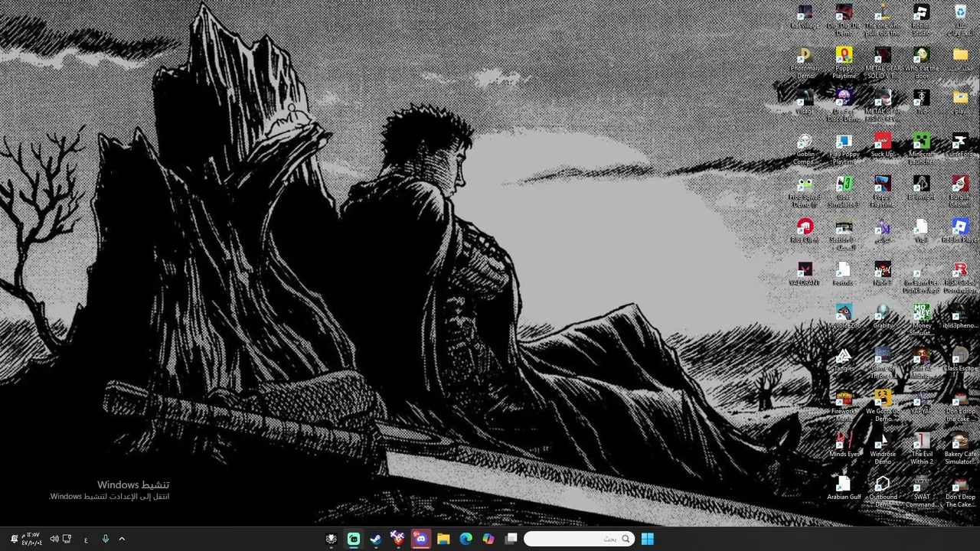This screenshot has width=980, height=551.
Task: Launch METAL GEAR SOLID V shortcut
Action: pos(883,64)
